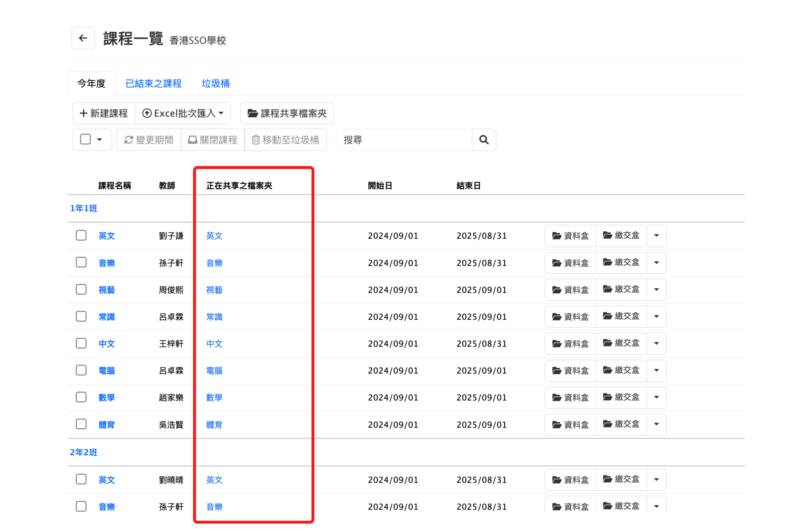Open 1年1班 class link

[x=84, y=208]
